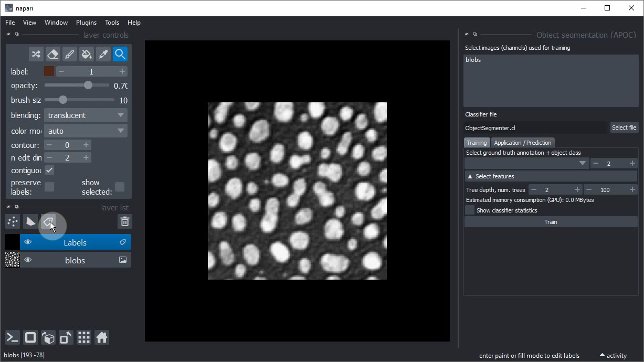The image size is (644, 362).
Task: Activate the label eraser tool
Action: pos(52,54)
